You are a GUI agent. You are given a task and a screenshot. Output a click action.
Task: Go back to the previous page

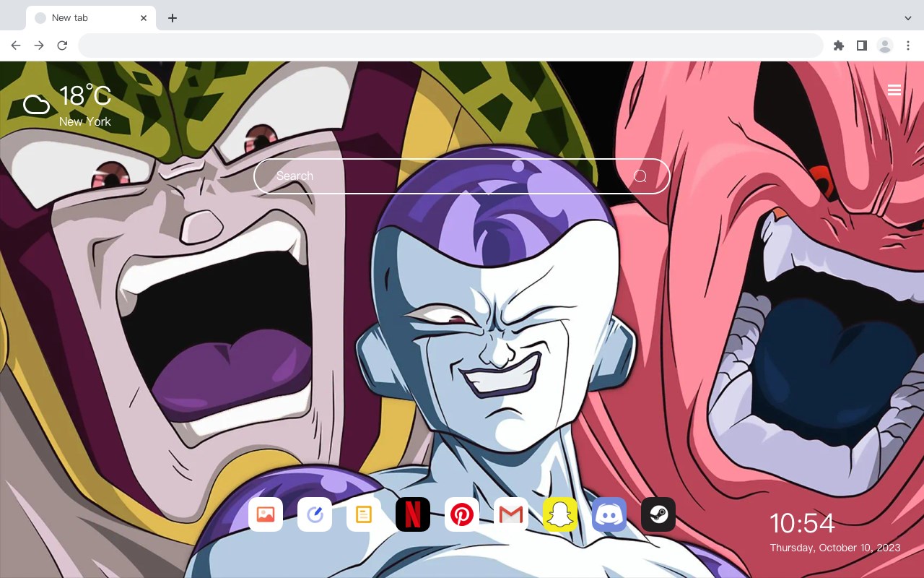(x=16, y=46)
